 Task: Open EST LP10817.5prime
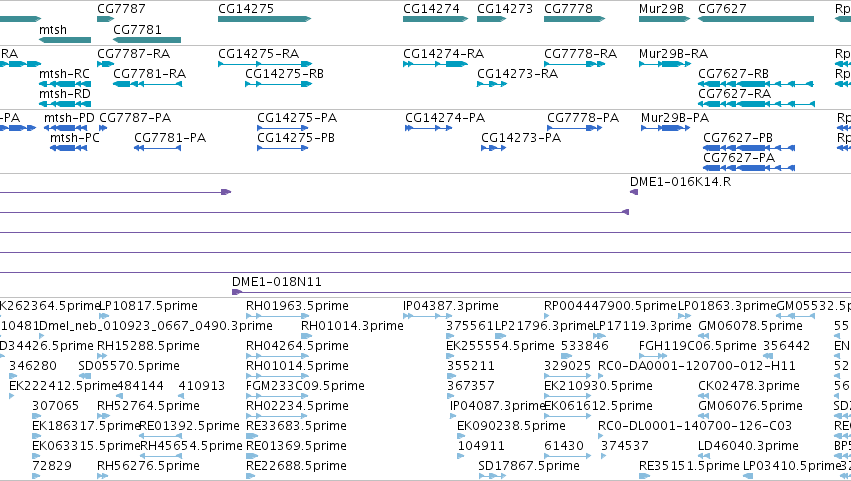tap(148, 306)
